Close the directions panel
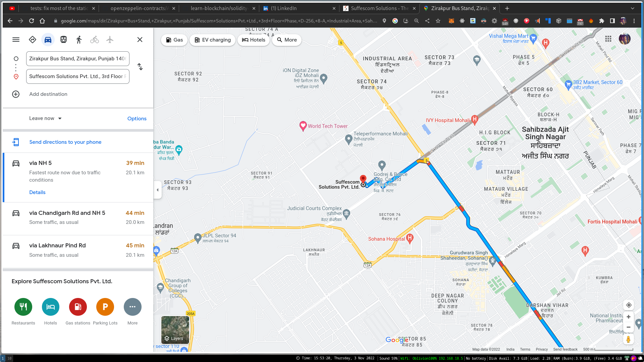This screenshot has width=644, height=362. tap(140, 40)
